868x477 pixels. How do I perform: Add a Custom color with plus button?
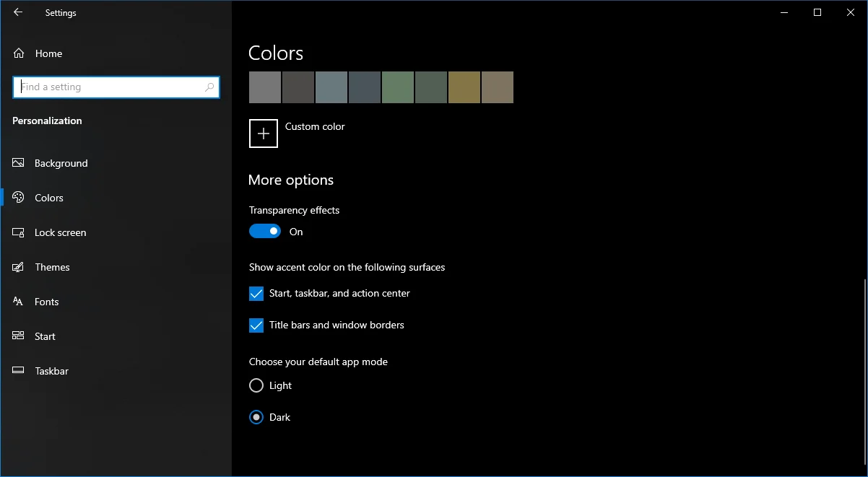(x=264, y=134)
